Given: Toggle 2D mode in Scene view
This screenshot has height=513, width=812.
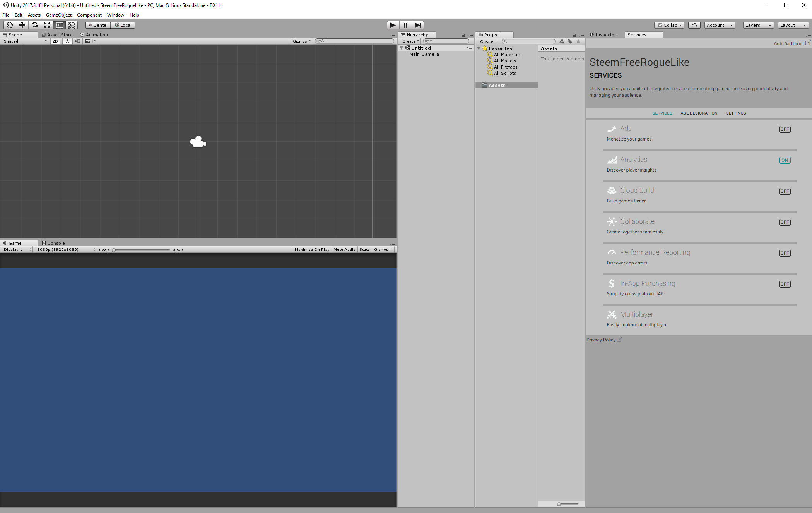Looking at the screenshot, I should 55,41.
